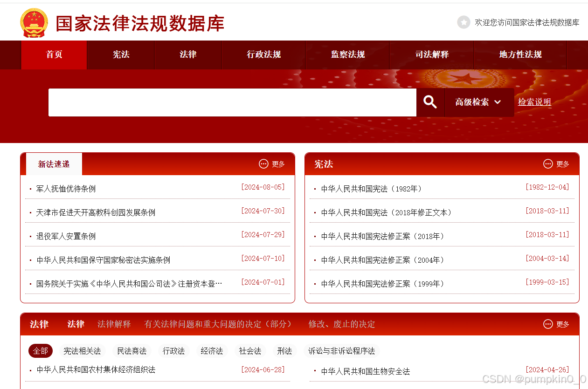Open 中华人民共和国农村集体经济组织法 entry

96,369
